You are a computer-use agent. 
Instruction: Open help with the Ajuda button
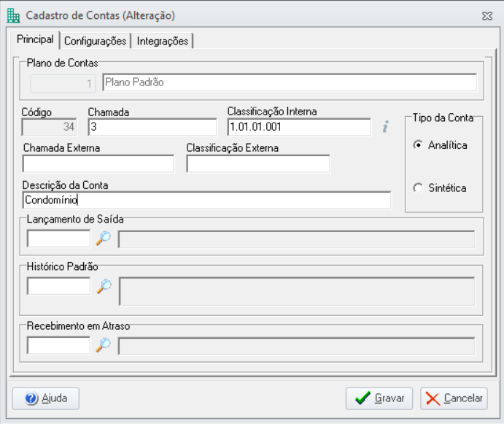coord(46,398)
